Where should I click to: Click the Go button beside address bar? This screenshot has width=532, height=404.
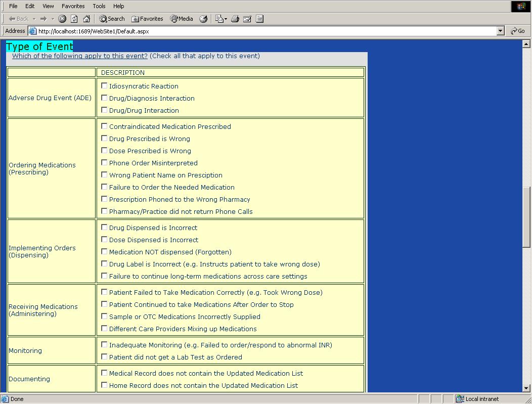click(x=518, y=31)
